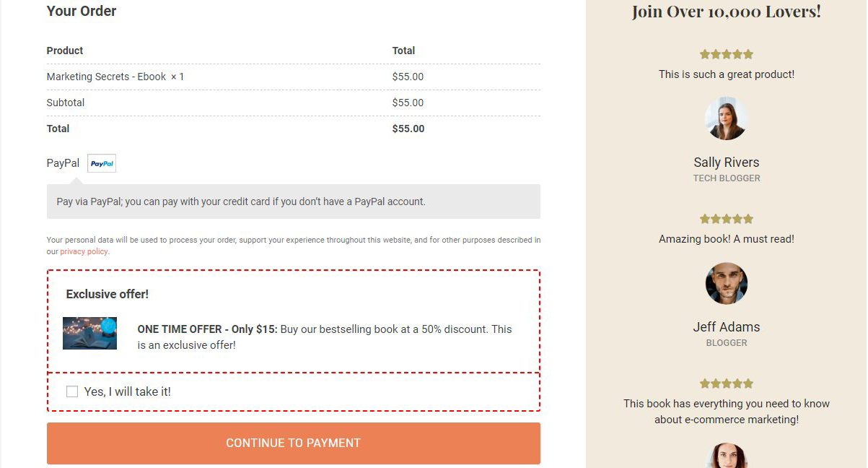The width and height of the screenshot is (868, 468).
Task: Click Jeff Adams' avatar image
Action: (x=726, y=283)
